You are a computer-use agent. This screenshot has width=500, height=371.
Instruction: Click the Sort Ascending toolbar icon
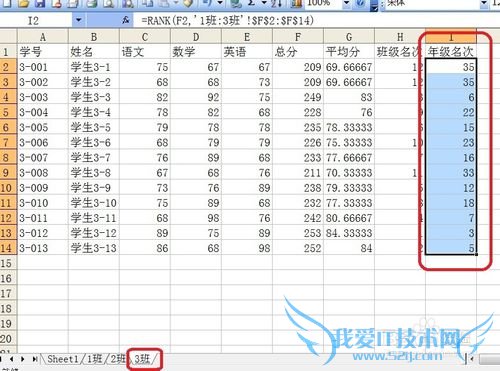click(276, 3)
